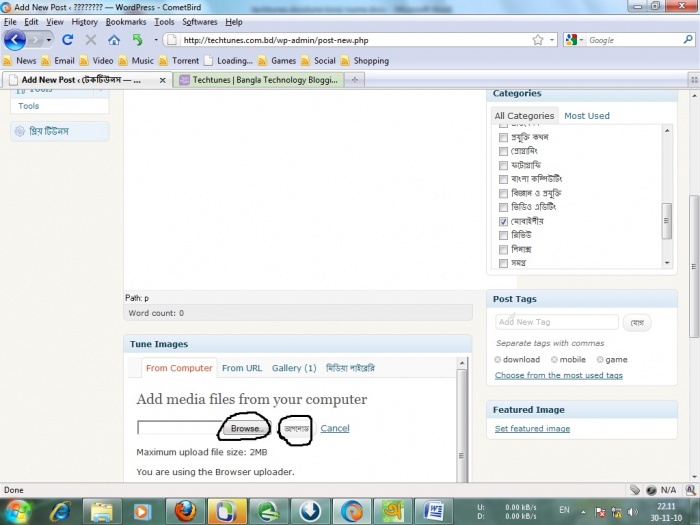The height and width of the screenshot is (525, 700).
Task: Open the Google search engine selector
Action: 574,40
